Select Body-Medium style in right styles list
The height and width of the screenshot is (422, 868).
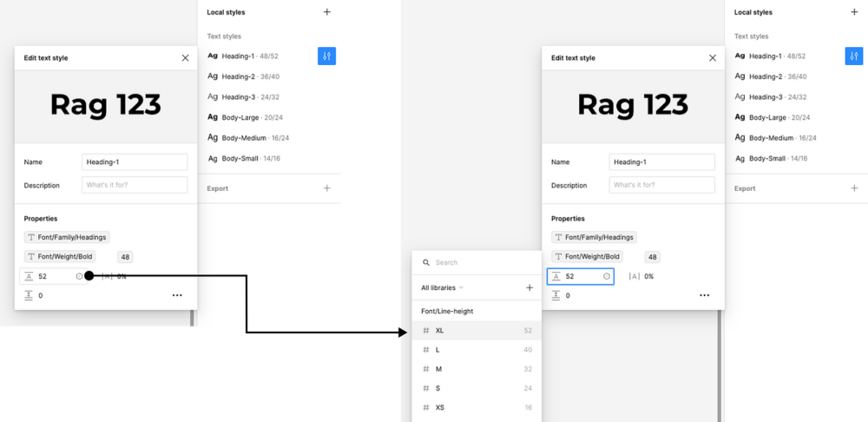click(x=775, y=138)
